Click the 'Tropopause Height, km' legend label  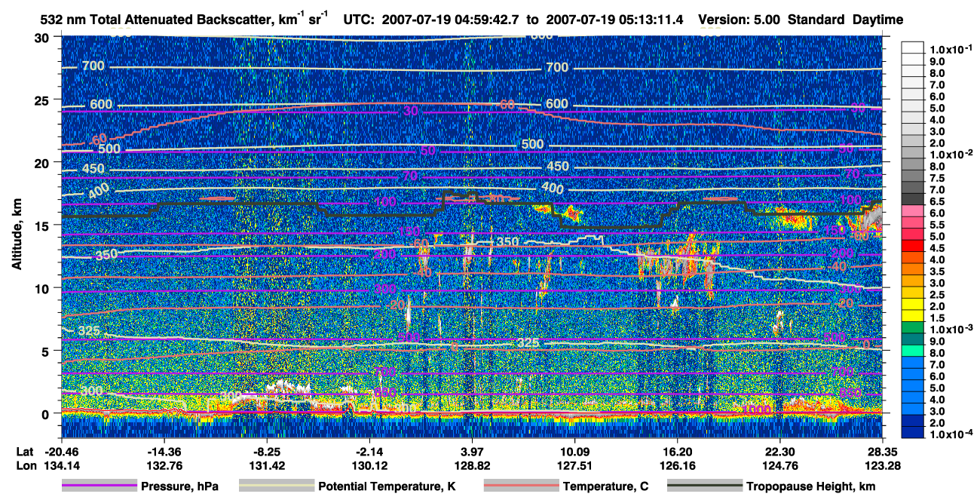811,487
